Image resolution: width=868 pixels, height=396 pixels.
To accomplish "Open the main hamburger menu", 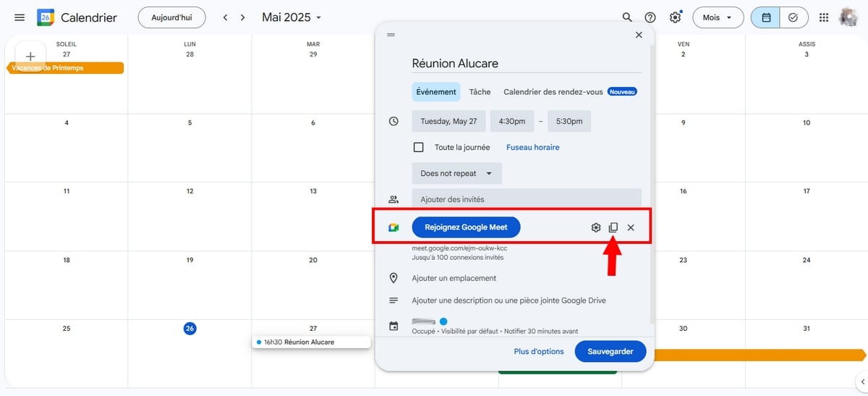I will tap(20, 17).
